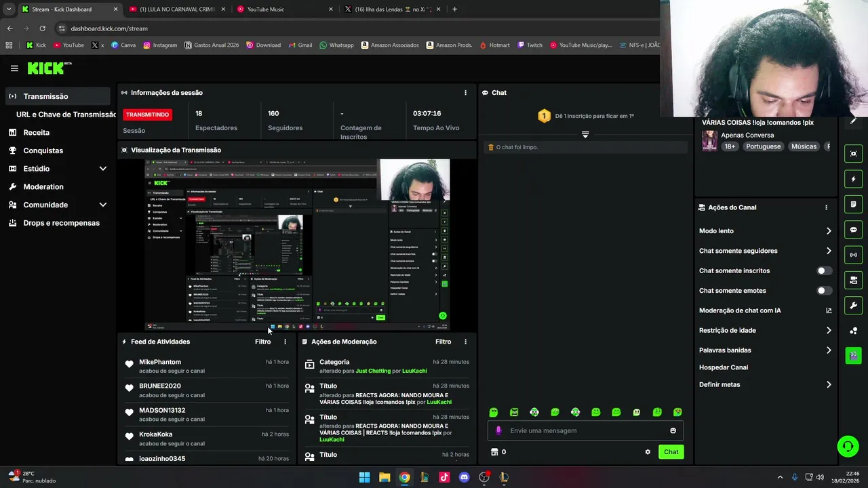Viewport: 868px width, 488px height.
Task: Click the shop icon showing 0
Action: coord(498,452)
